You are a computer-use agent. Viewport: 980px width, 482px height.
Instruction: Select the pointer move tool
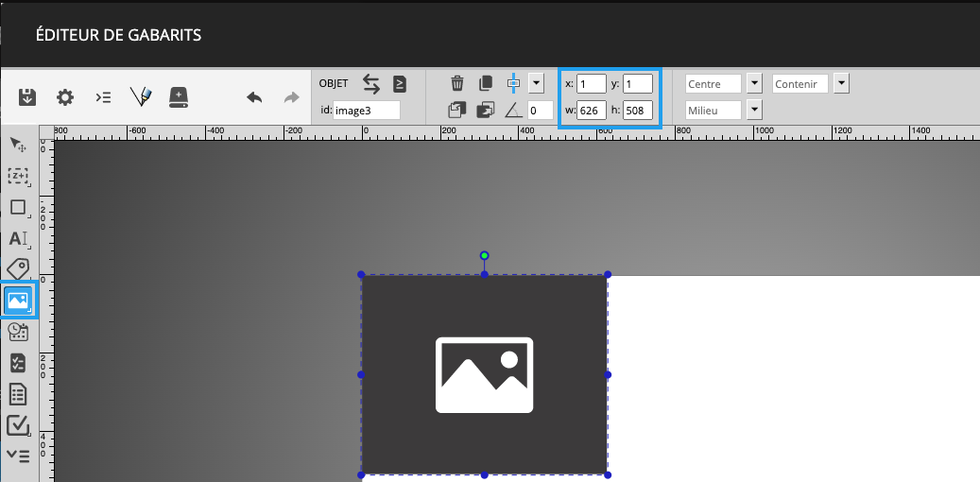coord(18,145)
